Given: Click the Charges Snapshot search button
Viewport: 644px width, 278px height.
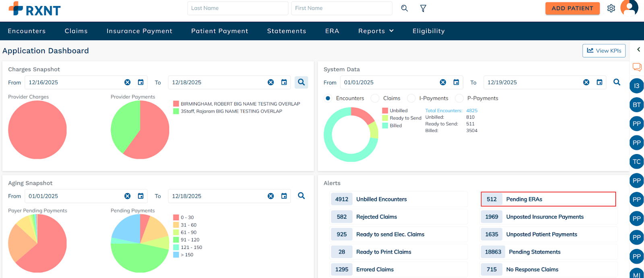Looking at the screenshot, I should [x=301, y=82].
